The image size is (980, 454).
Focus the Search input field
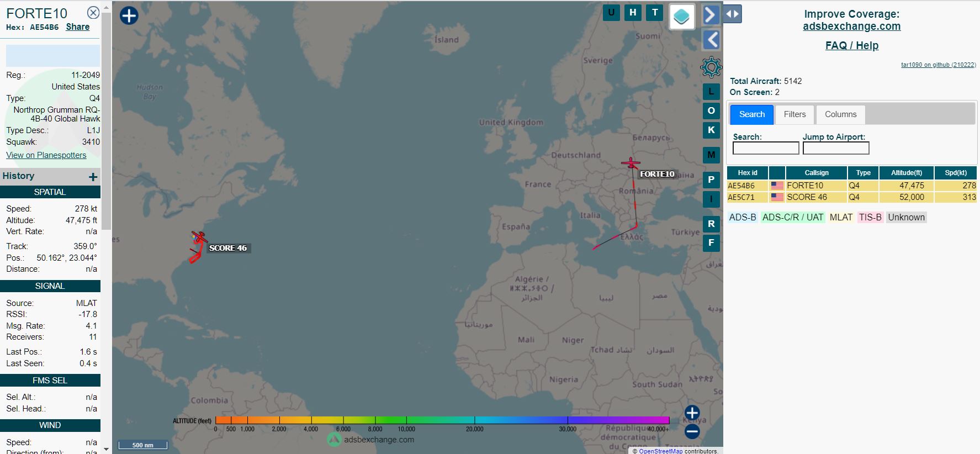pyautogui.click(x=766, y=148)
